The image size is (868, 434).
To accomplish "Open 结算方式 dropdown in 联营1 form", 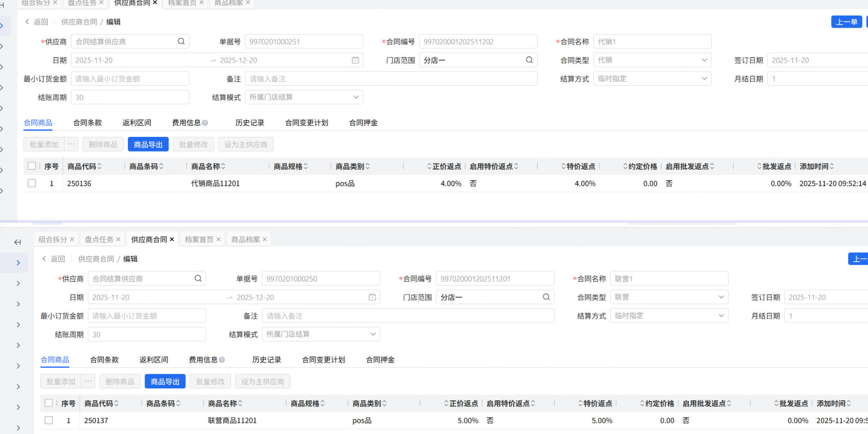I will tap(669, 316).
